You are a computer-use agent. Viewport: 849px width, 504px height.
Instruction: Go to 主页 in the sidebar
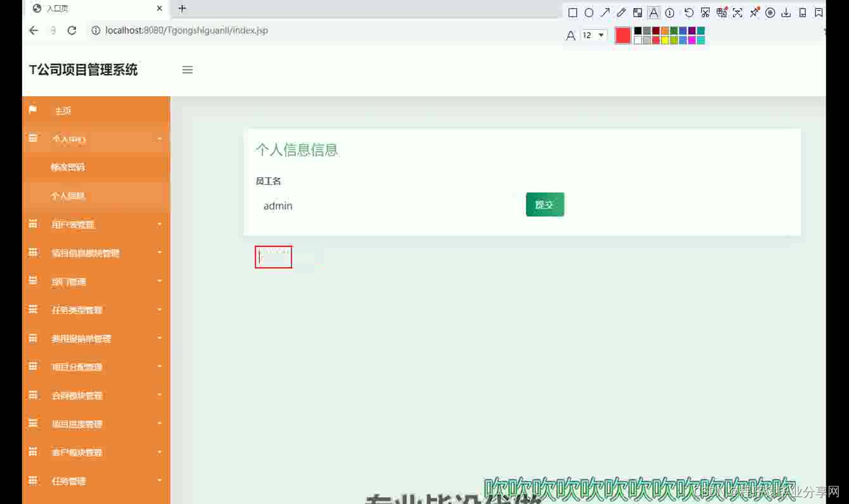(x=96, y=111)
